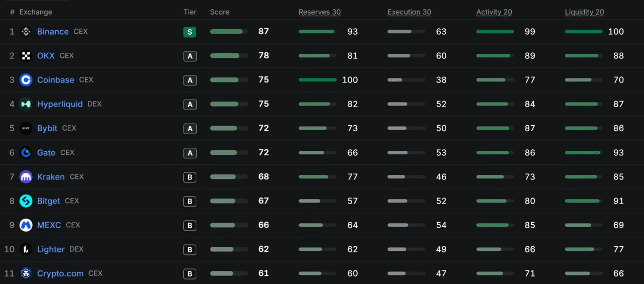The height and width of the screenshot is (284, 644).
Task: Select Binance's Activity value 99
Action: pos(530,32)
